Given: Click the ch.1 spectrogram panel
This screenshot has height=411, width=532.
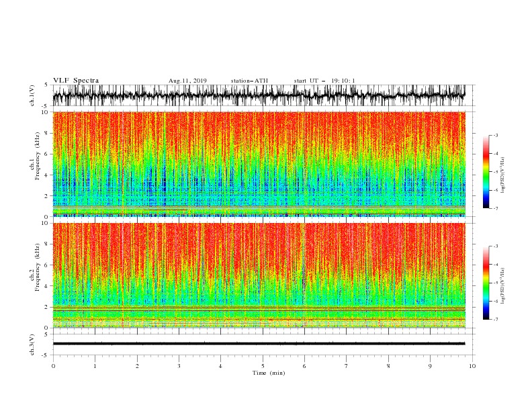Looking at the screenshot, I should coord(259,164).
